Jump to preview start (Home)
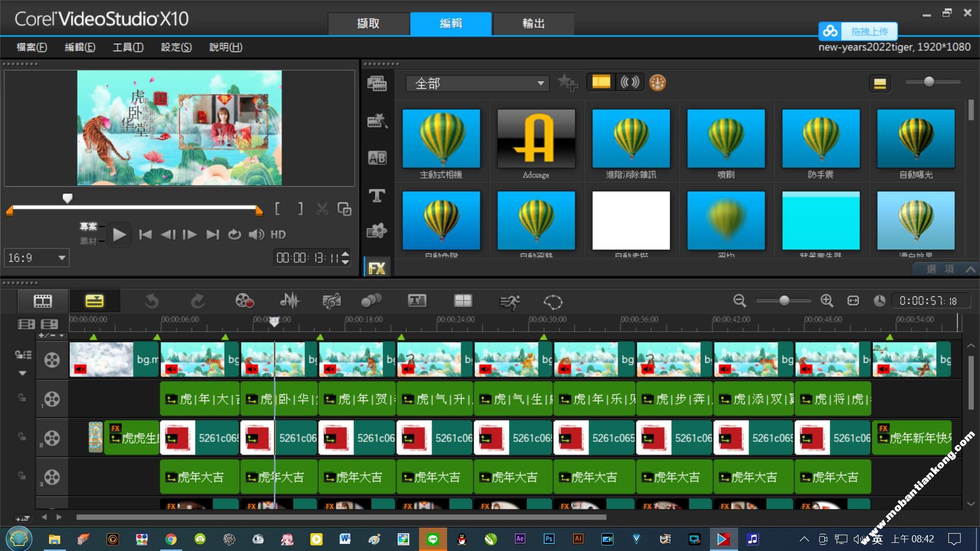This screenshot has width=980, height=551. click(145, 235)
